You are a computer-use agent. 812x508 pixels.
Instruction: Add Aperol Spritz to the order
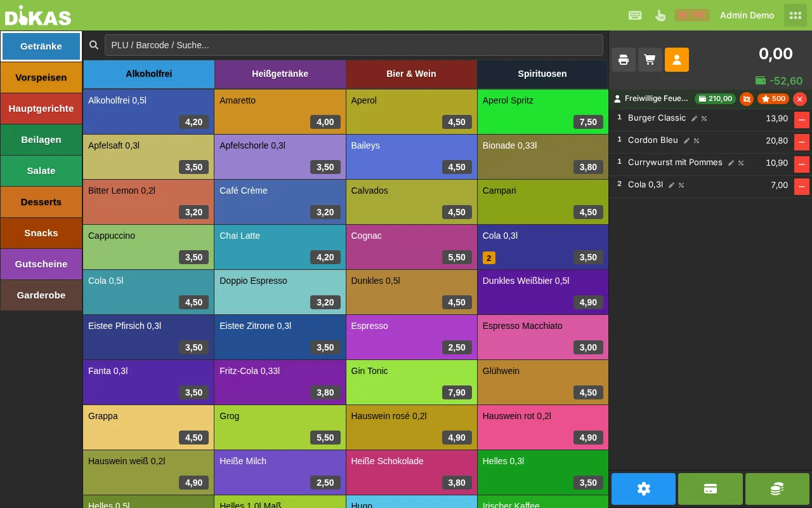[543, 112]
